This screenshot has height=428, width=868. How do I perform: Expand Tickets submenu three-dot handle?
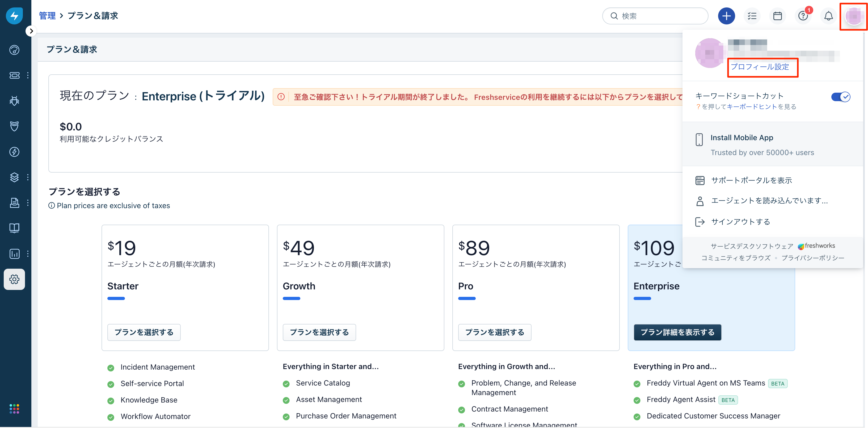pyautogui.click(x=28, y=75)
